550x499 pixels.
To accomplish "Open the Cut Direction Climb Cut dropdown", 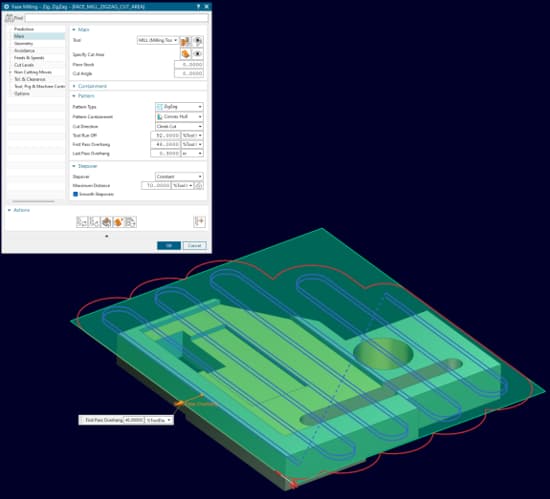I will [179, 126].
